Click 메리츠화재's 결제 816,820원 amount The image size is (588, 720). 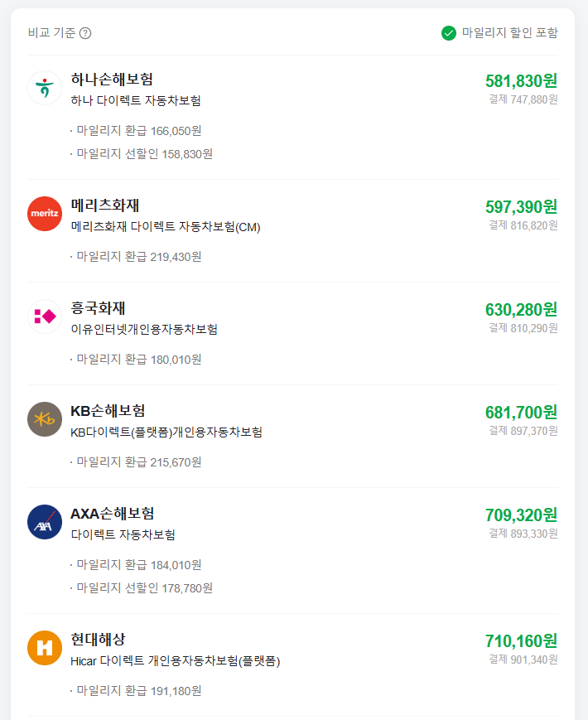(523, 224)
